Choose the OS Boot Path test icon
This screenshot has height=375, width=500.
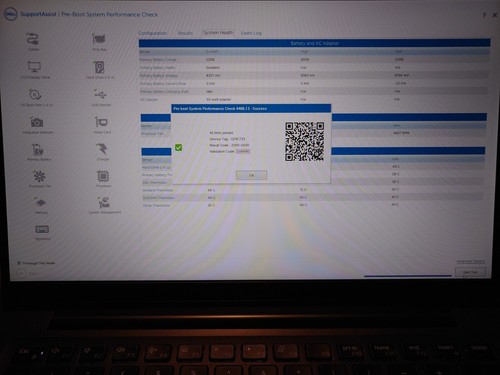[35, 95]
